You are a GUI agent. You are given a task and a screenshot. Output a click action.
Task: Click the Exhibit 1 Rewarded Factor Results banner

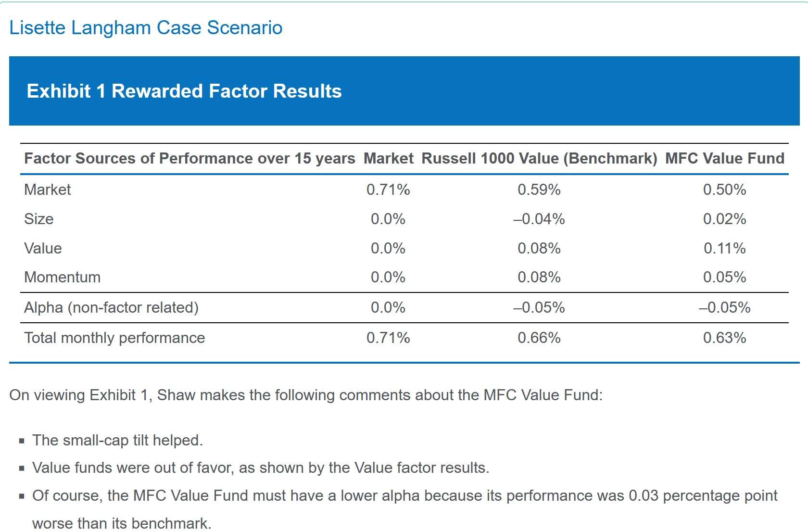point(184,91)
